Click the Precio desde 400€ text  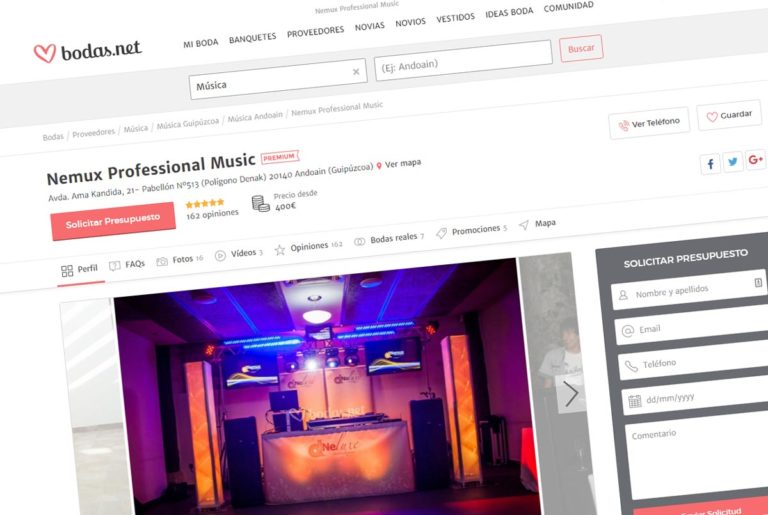pos(295,200)
